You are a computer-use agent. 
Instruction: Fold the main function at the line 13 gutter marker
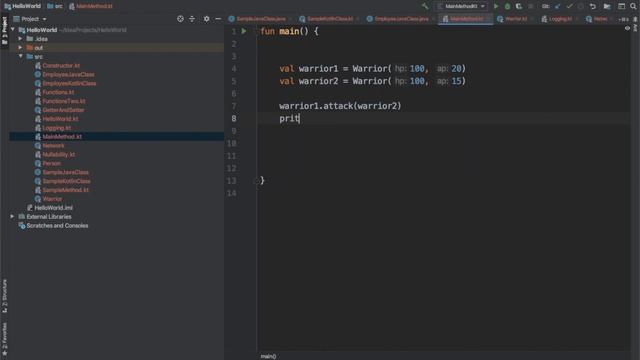[257, 180]
